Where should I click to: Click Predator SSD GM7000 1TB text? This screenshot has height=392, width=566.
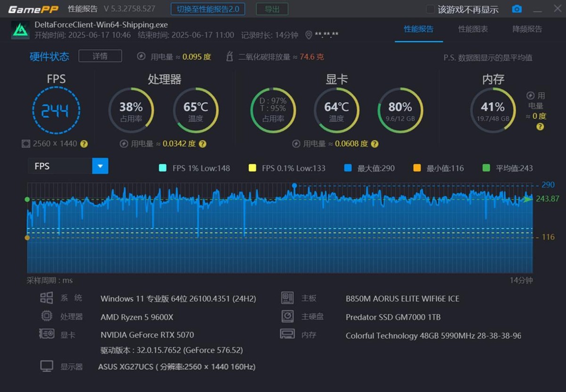[393, 317]
